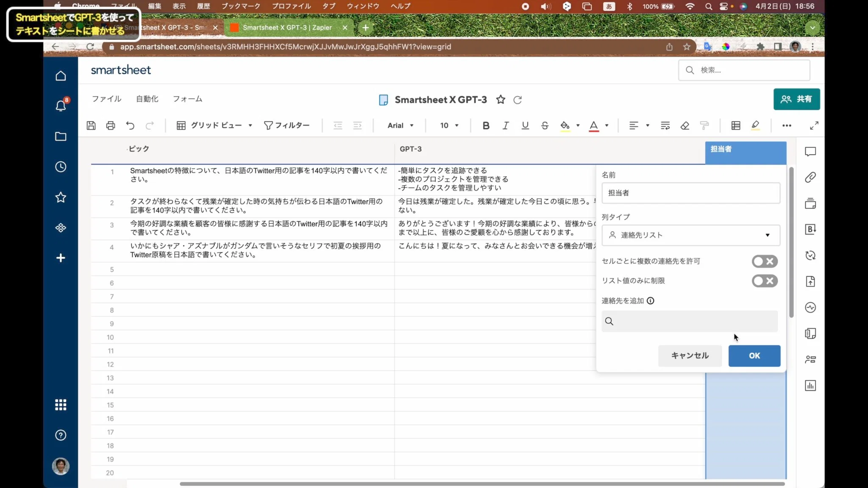868x488 pixels.
Task: Open the font size 10 dropdown
Action: pyautogui.click(x=449, y=125)
